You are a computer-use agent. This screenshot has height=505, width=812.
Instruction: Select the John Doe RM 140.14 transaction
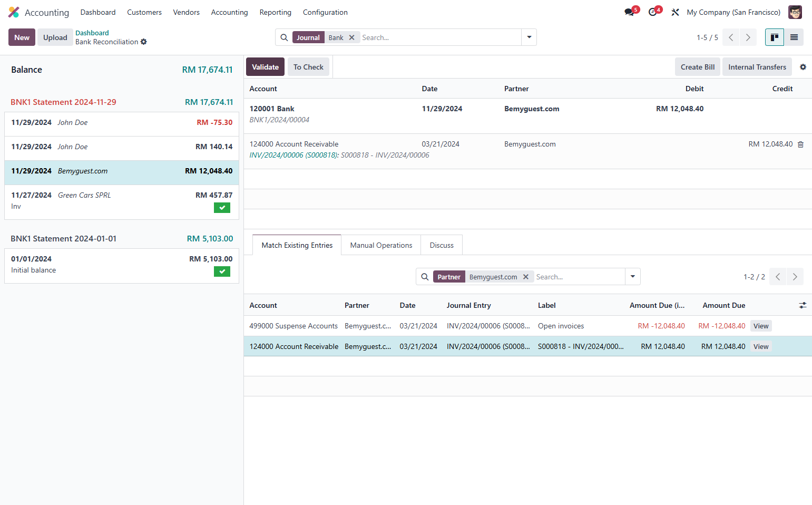click(x=122, y=148)
